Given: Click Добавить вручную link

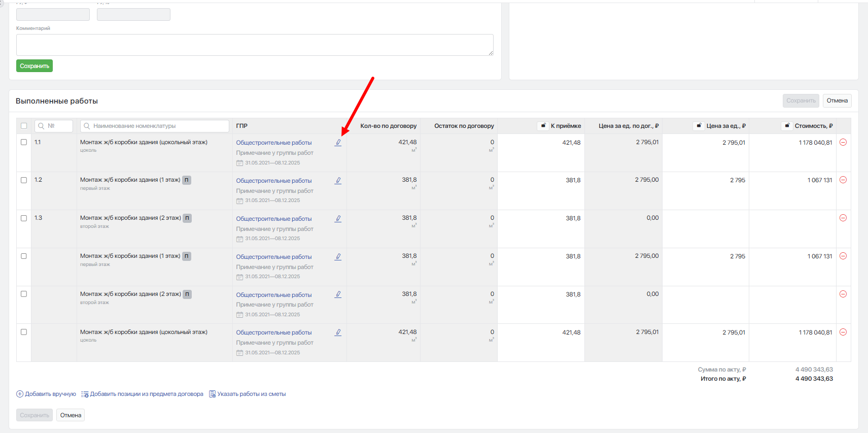Looking at the screenshot, I should click(46, 394).
